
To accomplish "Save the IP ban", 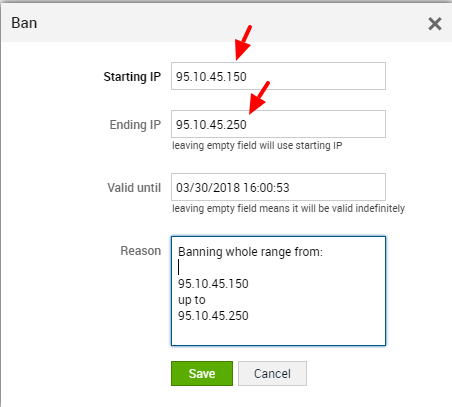I will pos(202,373).
